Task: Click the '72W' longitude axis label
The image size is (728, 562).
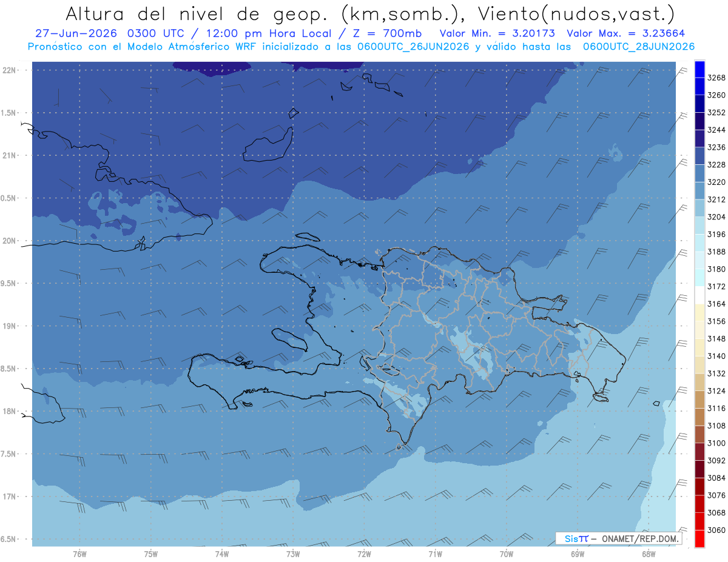Action: click(364, 555)
